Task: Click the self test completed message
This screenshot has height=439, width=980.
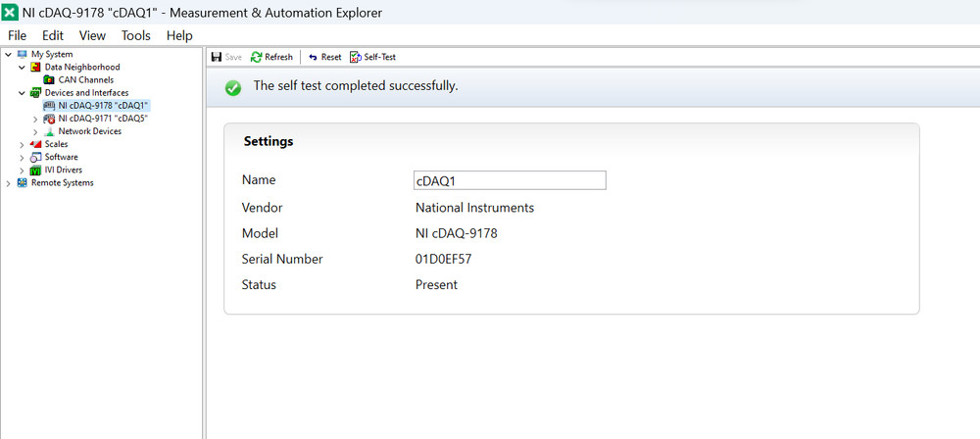Action: [x=356, y=85]
